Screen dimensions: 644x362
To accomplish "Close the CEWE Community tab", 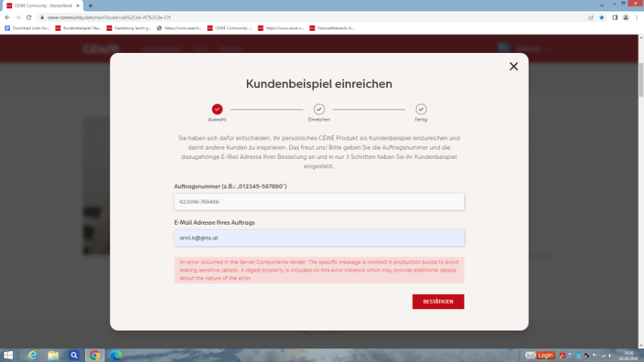I will [77, 6].
